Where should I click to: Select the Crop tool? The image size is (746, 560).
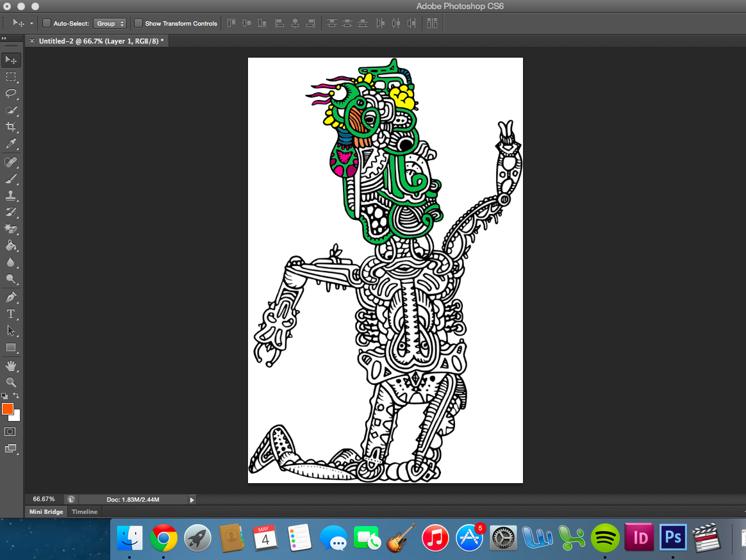[x=11, y=127]
